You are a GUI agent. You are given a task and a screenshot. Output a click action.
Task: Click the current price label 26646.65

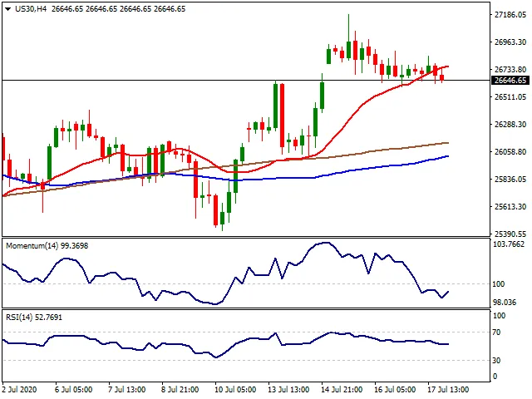pos(510,81)
